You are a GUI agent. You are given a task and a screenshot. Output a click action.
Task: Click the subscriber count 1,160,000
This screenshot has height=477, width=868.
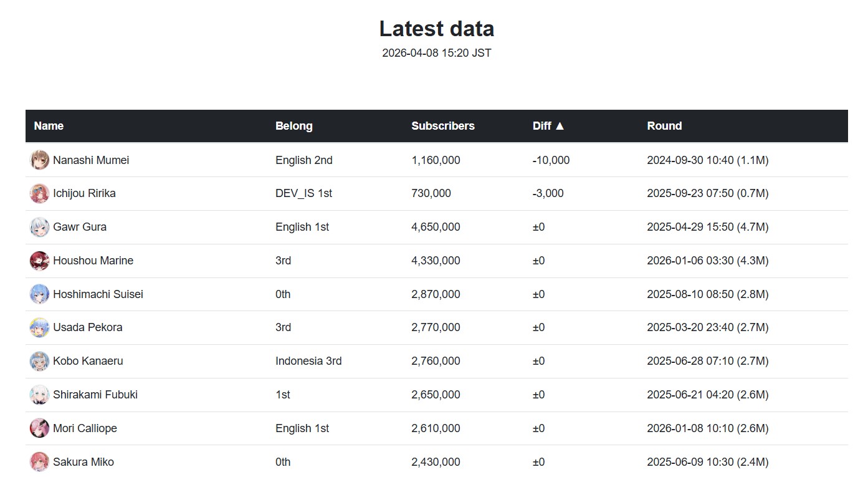click(436, 160)
